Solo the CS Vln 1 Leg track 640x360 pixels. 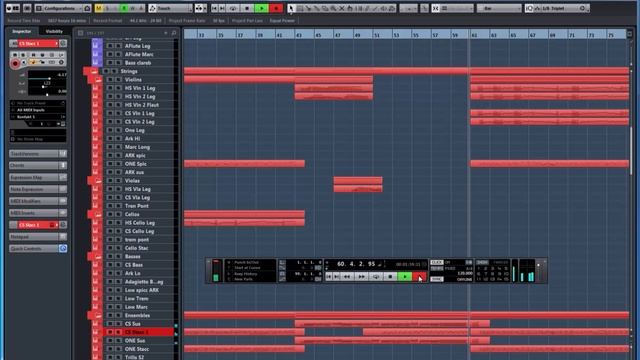(x=118, y=113)
